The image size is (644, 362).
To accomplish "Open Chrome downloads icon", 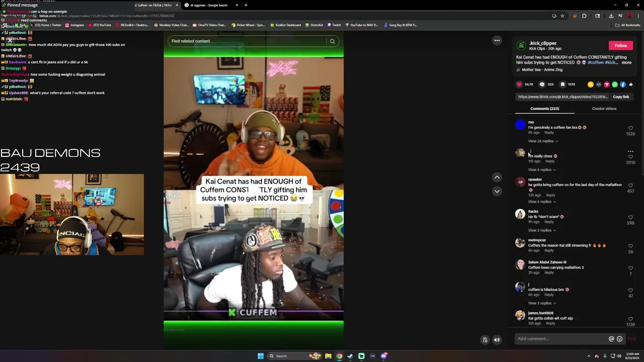I will click(x=611, y=16).
